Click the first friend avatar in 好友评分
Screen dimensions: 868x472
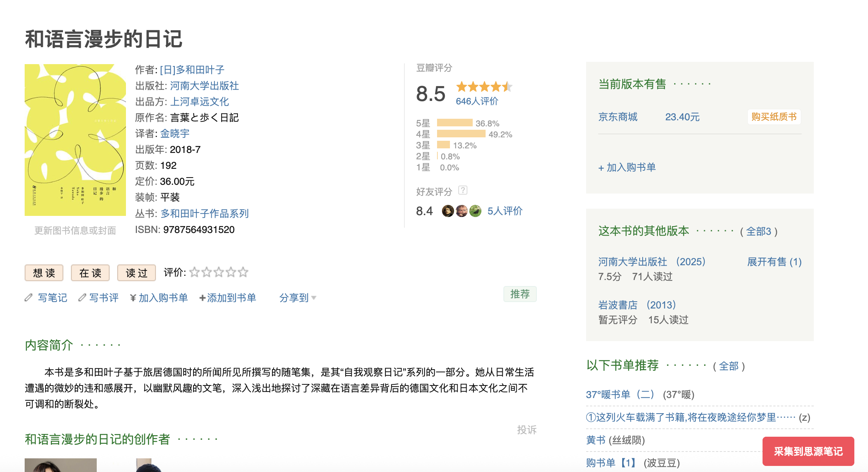pos(448,211)
